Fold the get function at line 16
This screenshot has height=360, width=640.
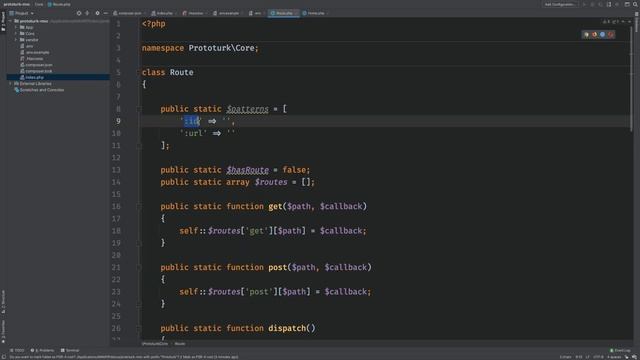tap(139, 207)
